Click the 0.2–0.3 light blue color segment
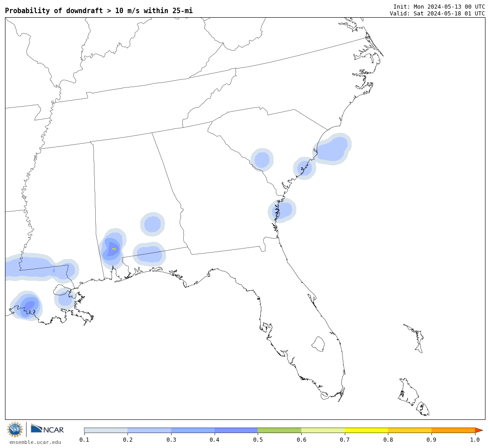 coord(149,430)
